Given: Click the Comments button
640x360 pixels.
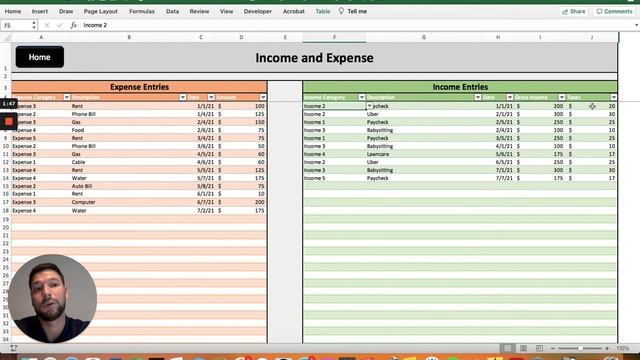Looking at the screenshot, I should tap(614, 11).
